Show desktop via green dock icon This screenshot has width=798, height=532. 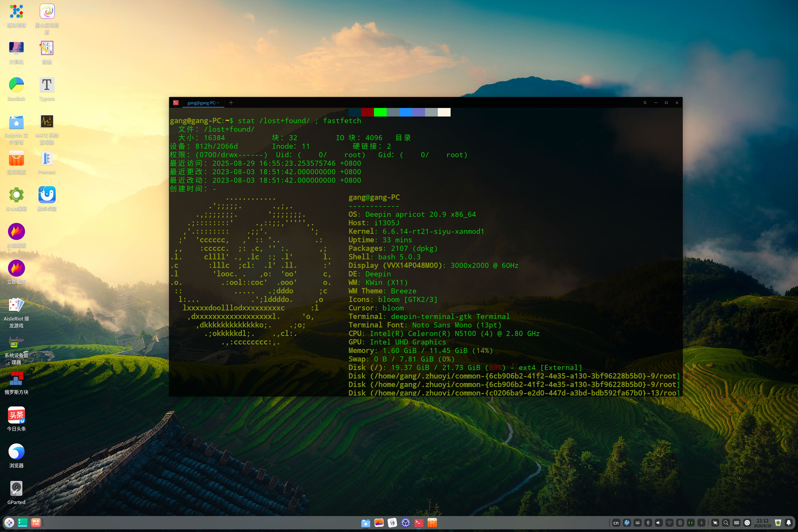22,523
